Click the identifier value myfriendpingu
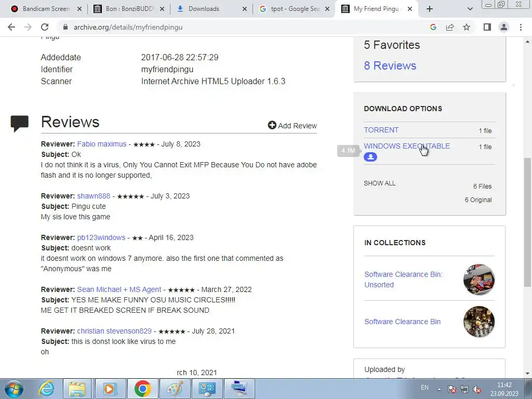The width and height of the screenshot is (532, 399). (x=167, y=69)
